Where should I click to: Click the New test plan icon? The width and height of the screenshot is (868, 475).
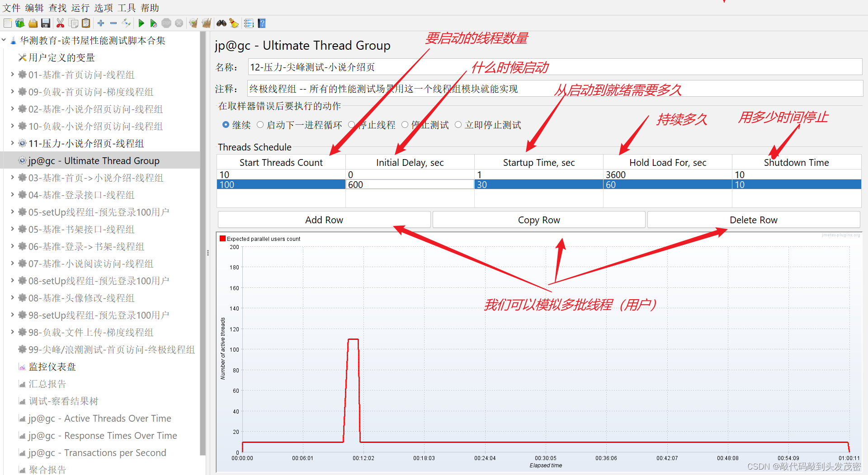click(8, 23)
